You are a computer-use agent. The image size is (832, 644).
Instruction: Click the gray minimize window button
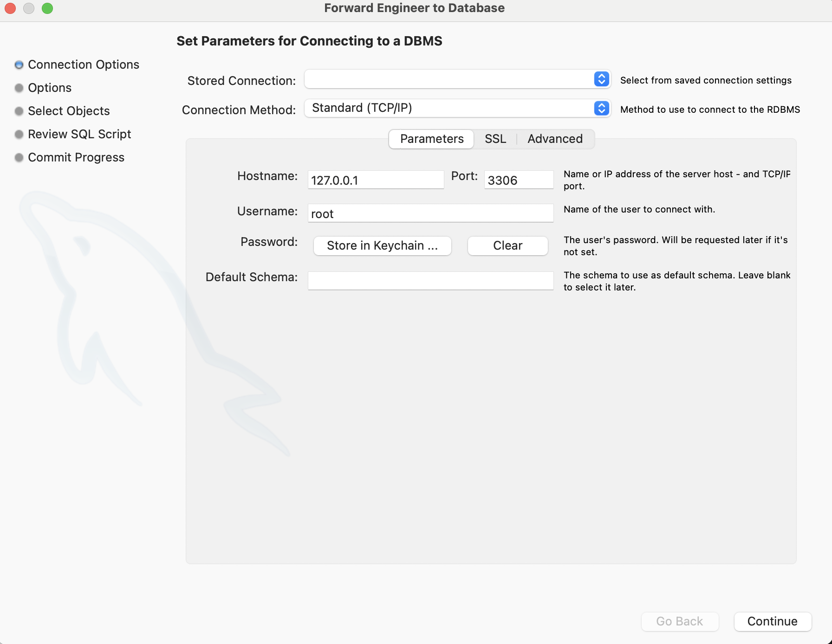[x=29, y=8]
